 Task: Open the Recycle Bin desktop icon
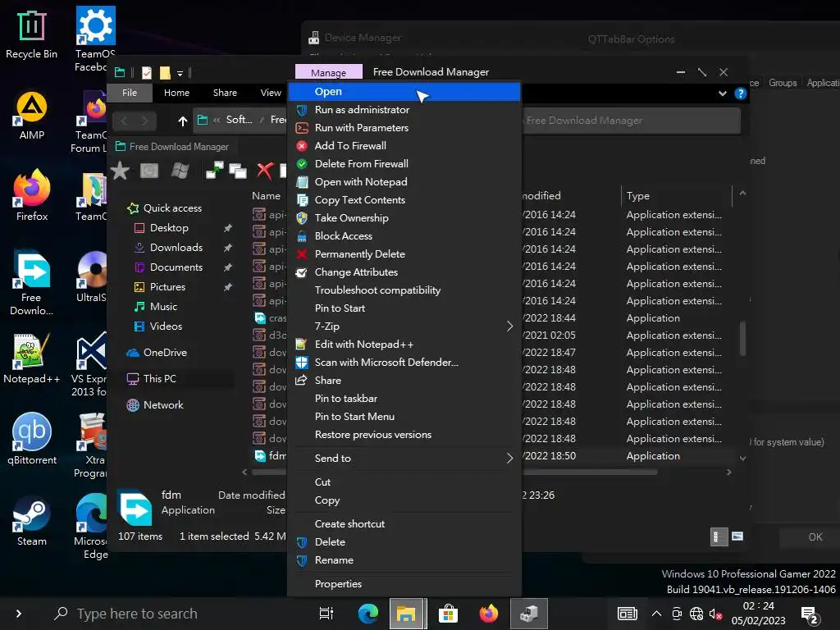pos(31,35)
